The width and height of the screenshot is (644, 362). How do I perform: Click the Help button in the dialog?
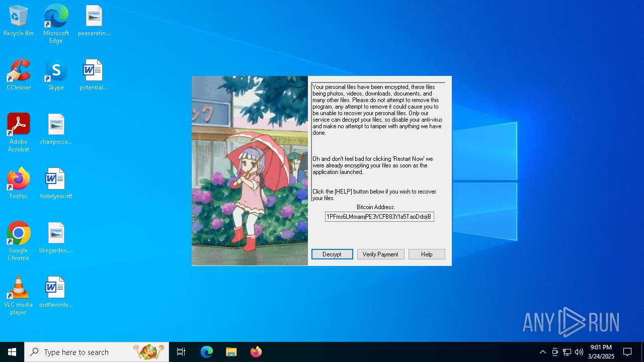click(427, 254)
